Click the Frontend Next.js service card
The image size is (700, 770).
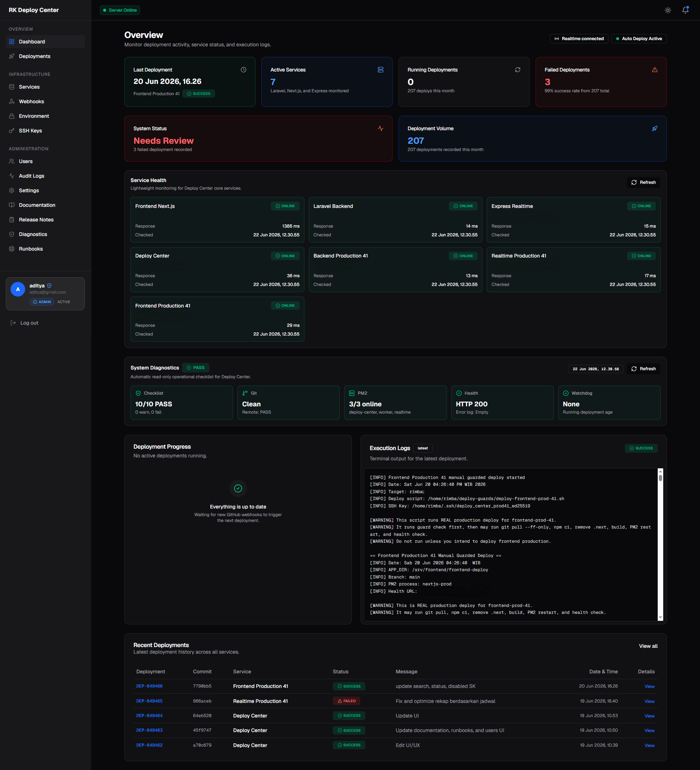pyautogui.click(x=217, y=220)
